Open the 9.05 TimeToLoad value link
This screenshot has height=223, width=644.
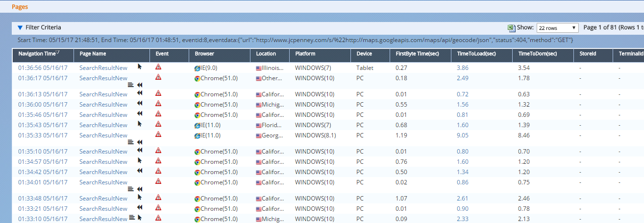(463, 135)
